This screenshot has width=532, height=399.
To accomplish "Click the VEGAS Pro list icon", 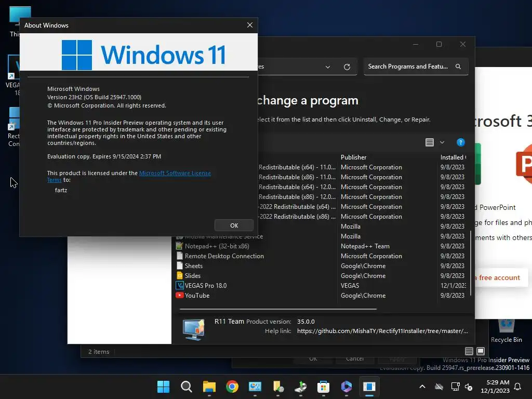I will [179, 285].
